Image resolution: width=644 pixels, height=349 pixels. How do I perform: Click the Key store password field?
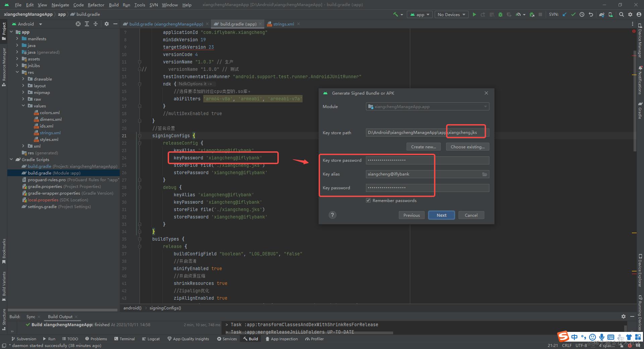[427, 160]
